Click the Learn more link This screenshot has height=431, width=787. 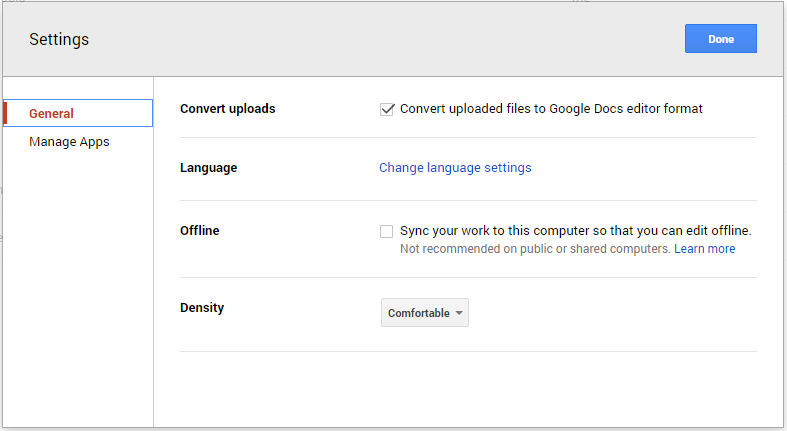(704, 249)
